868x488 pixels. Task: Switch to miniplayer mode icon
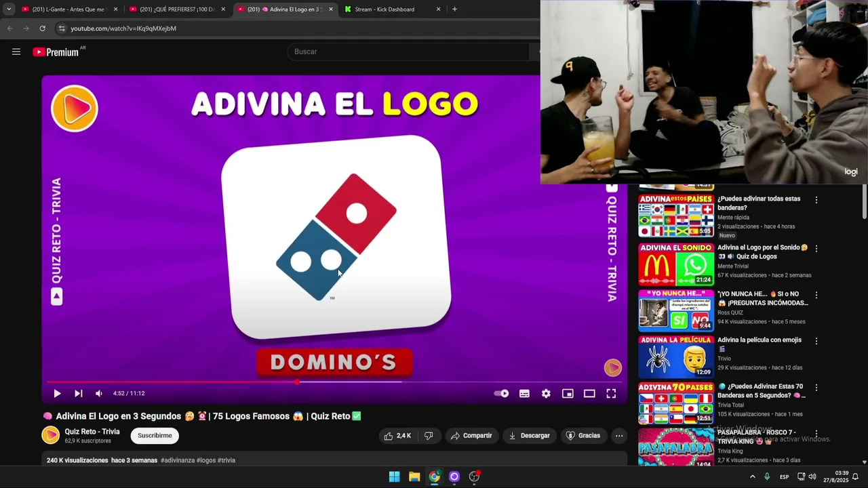click(568, 393)
